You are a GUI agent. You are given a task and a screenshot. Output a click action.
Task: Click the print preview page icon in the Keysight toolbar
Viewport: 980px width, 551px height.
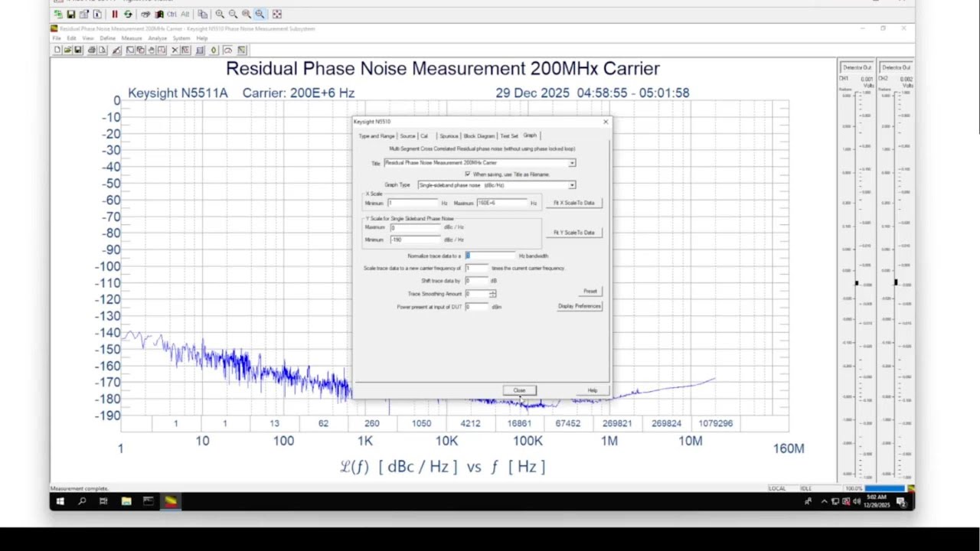[103, 50]
